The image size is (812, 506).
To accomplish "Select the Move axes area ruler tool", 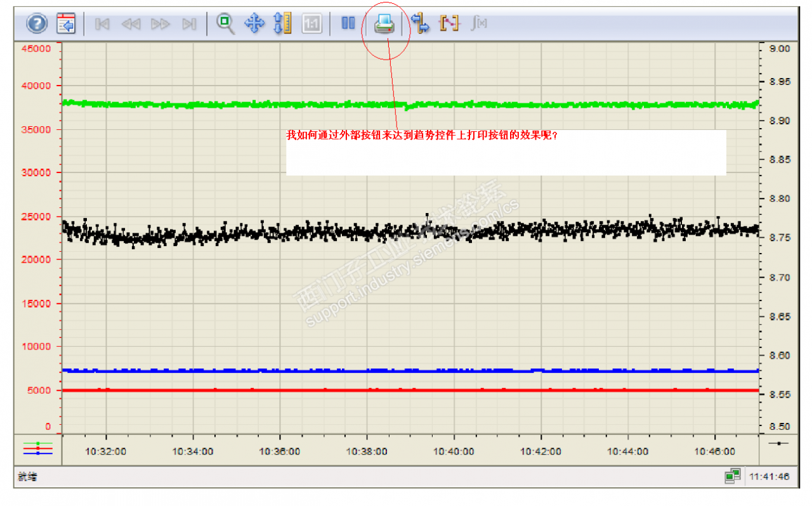I will click(x=282, y=23).
